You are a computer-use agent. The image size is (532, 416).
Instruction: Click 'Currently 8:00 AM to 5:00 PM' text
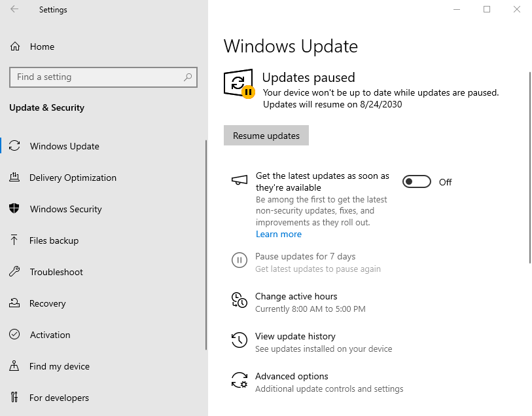[310, 309]
